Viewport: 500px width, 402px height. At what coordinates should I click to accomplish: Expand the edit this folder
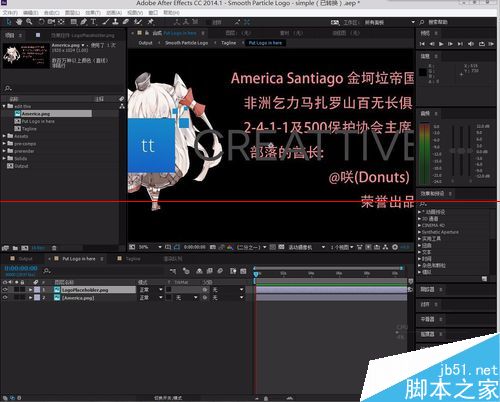tap(4, 106)
